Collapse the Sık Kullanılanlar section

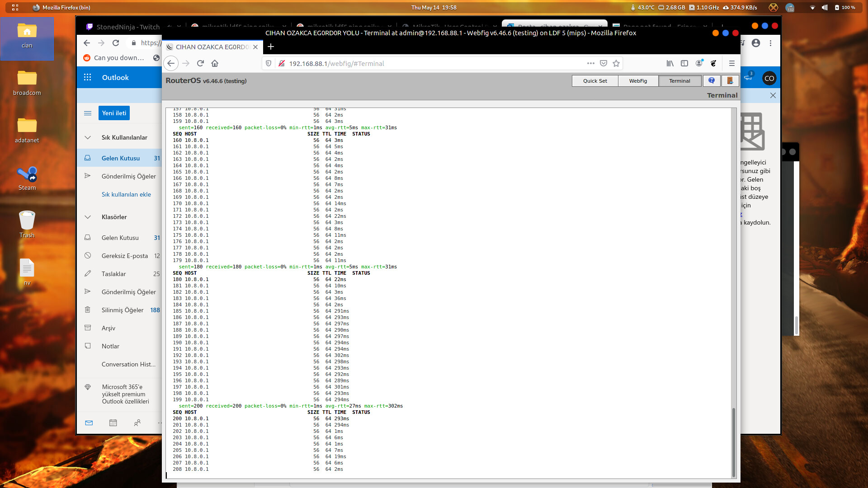(87, 137)
